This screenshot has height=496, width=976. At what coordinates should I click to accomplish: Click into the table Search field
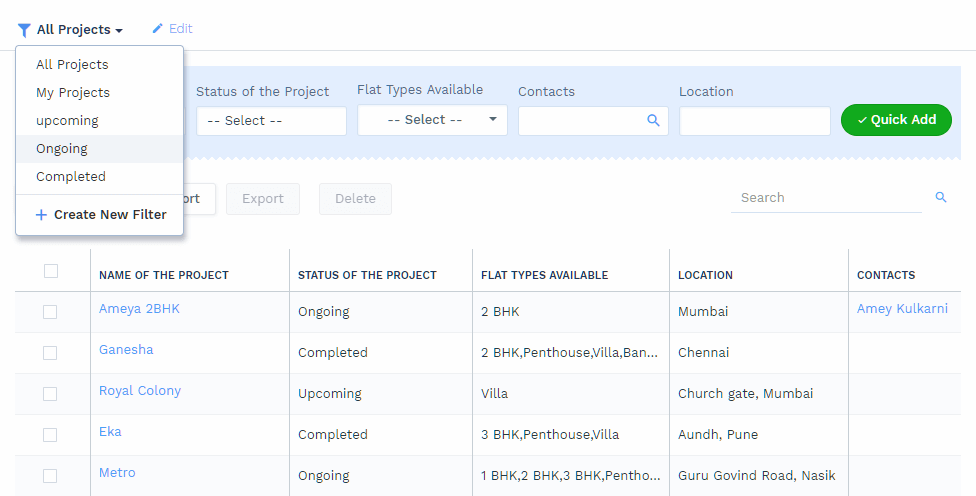click(827, 198)
